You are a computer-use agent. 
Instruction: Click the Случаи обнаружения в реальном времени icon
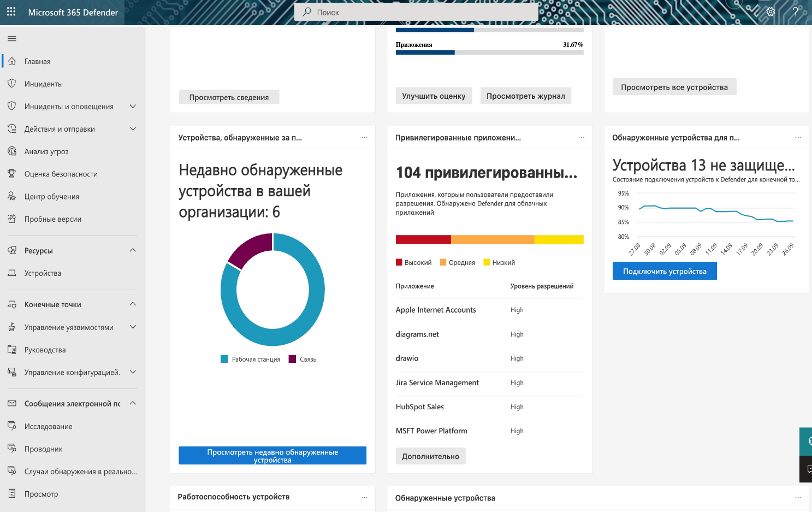[x=12, y=471]
